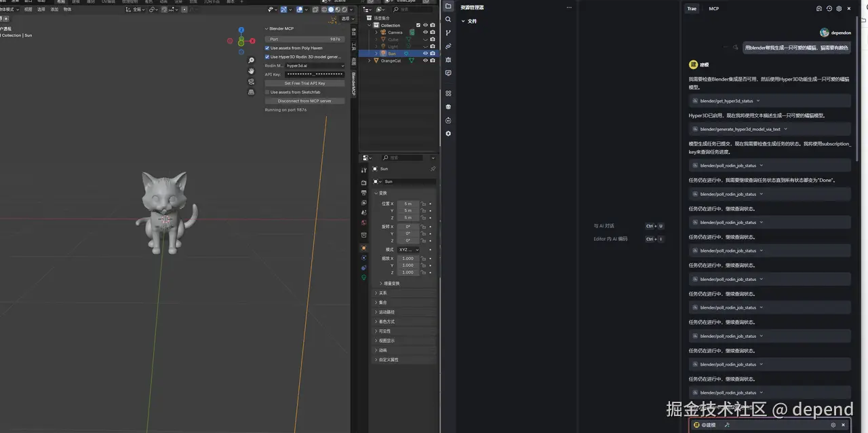Click the outliner search field
This screenshot has width=868, height=433.
point(414,10)
